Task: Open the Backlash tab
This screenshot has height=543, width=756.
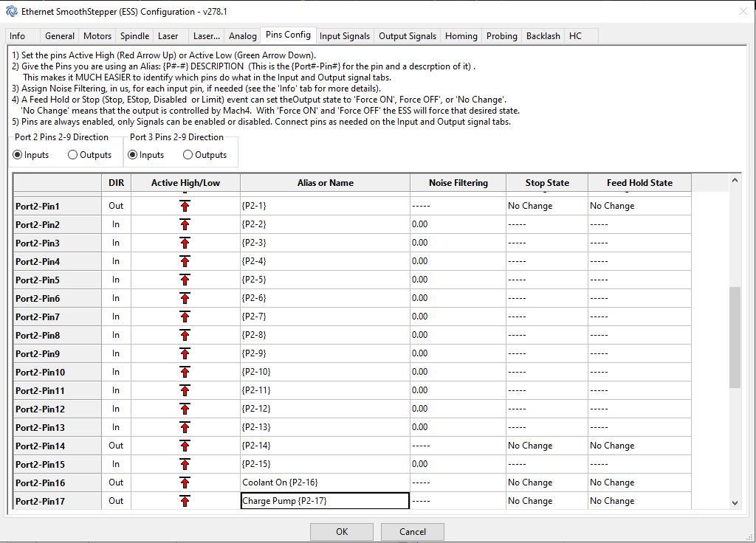Action: pyautogui.click(x=543, y=36)
